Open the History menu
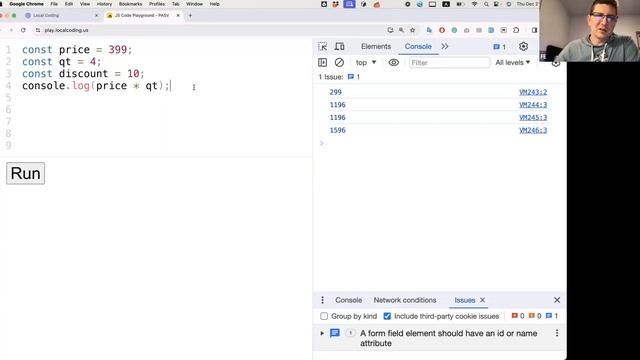 click(104, 4)
